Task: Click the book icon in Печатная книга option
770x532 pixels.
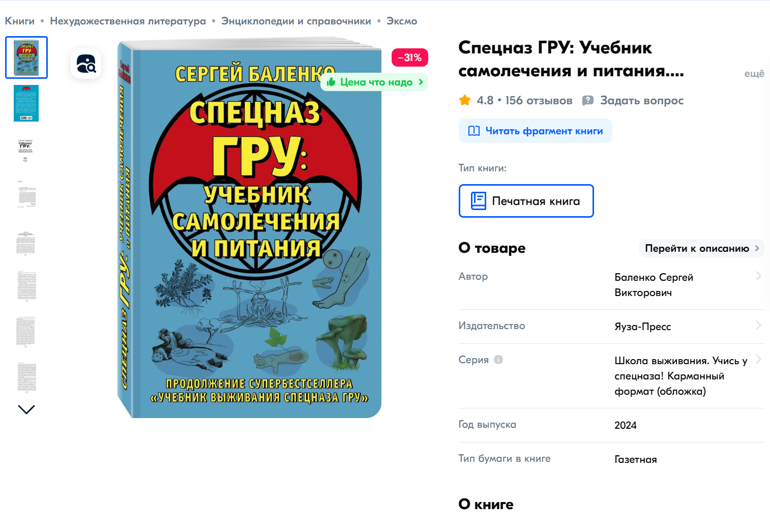Action: pyautogui.click(x=478, y=201)
